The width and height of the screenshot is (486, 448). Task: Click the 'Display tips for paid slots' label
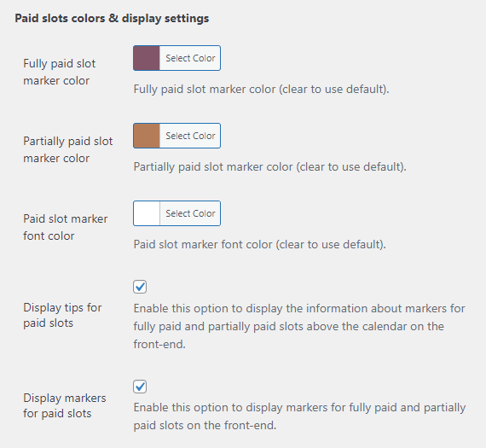tap(62, 315)
